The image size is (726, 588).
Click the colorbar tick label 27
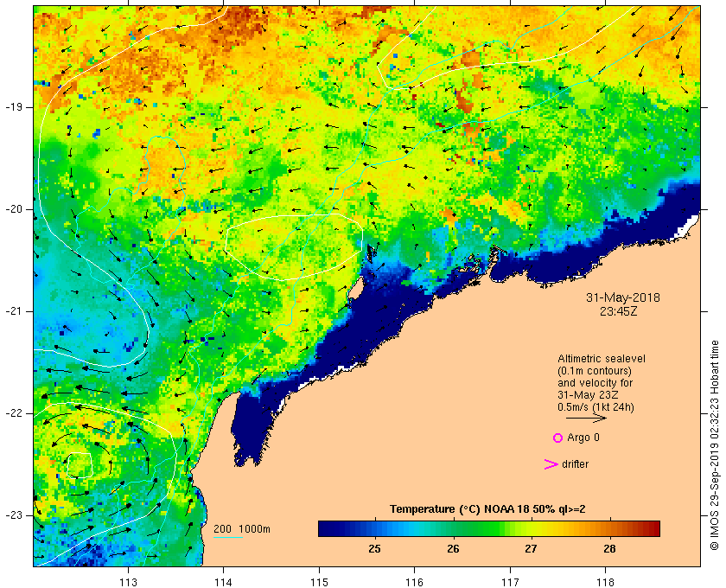coord(531,549)
